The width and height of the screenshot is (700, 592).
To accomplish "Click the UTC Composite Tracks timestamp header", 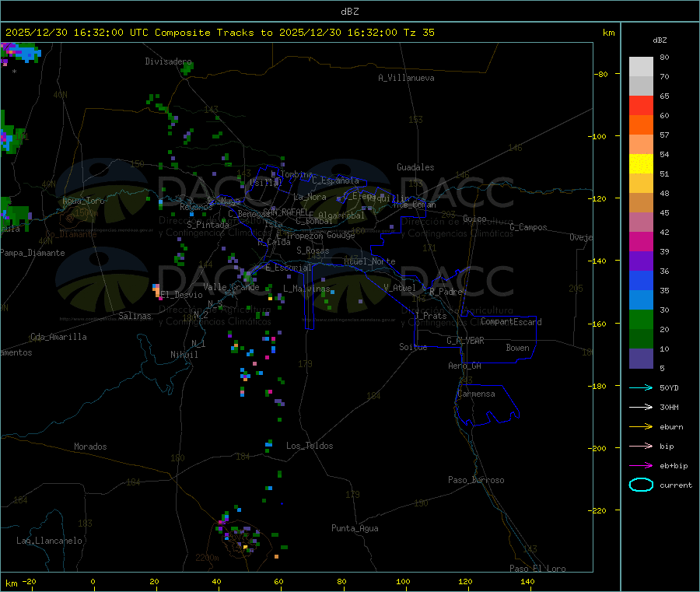I will click(219, 33).
